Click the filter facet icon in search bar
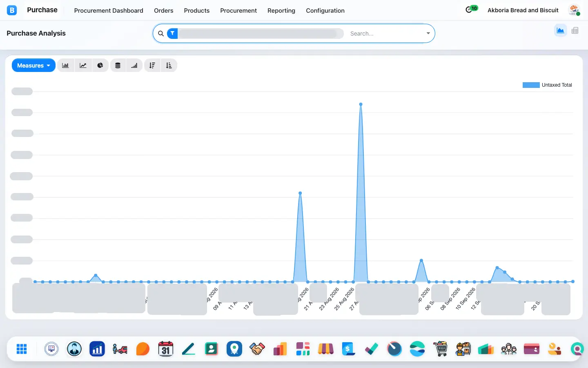Screen dimensions: 588x368 (x=173, y=34)
